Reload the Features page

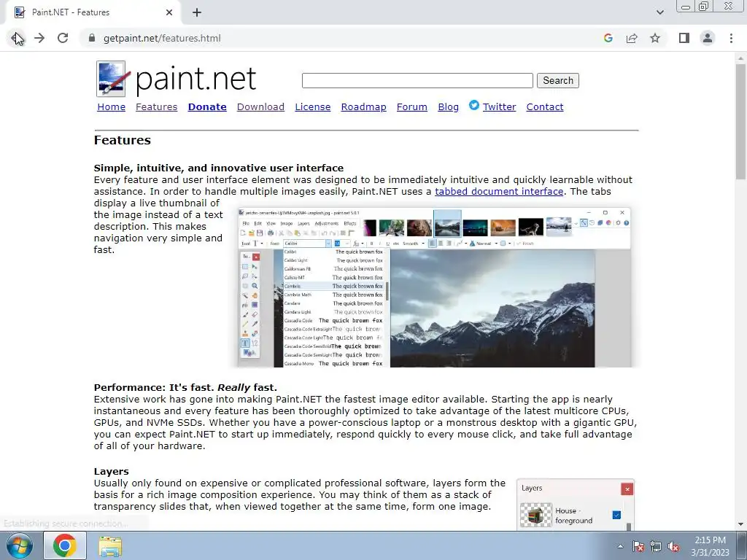click(63, 38)
